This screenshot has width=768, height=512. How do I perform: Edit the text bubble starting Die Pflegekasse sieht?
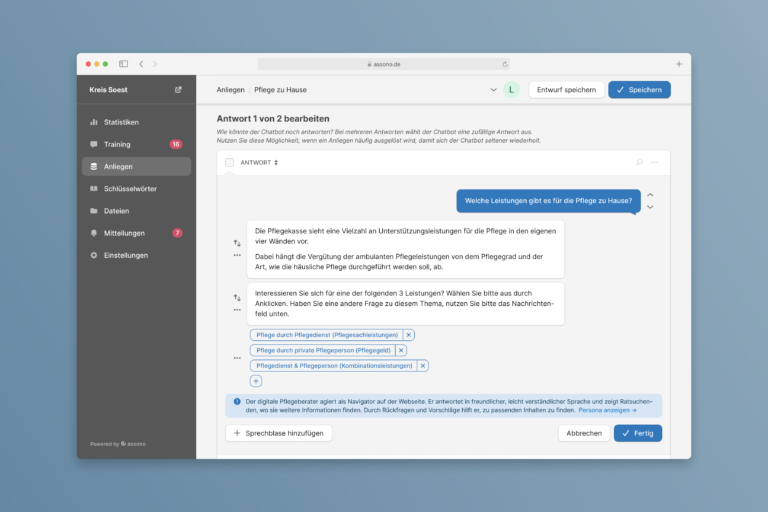click(405, 249)
